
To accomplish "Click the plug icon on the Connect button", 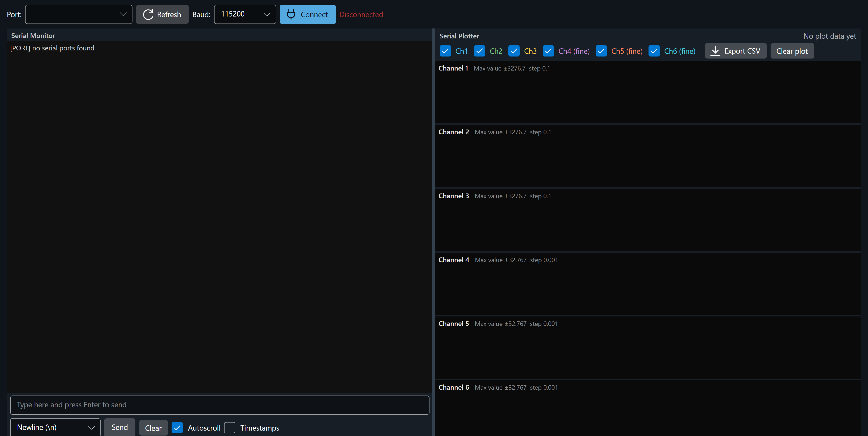I will click(x=291, y=14).
